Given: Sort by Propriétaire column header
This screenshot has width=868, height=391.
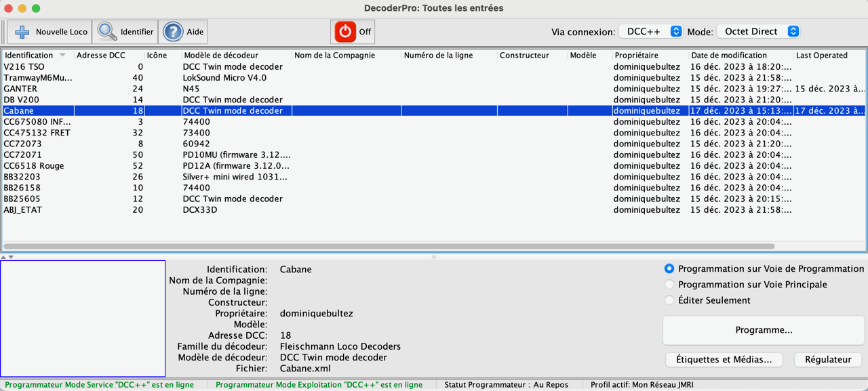Looking at the screenshot, I should (651, 56).
